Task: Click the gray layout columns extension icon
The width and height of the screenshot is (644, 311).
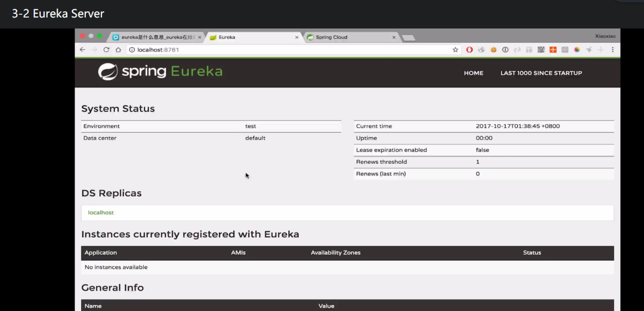Action: tap(529, 50)
